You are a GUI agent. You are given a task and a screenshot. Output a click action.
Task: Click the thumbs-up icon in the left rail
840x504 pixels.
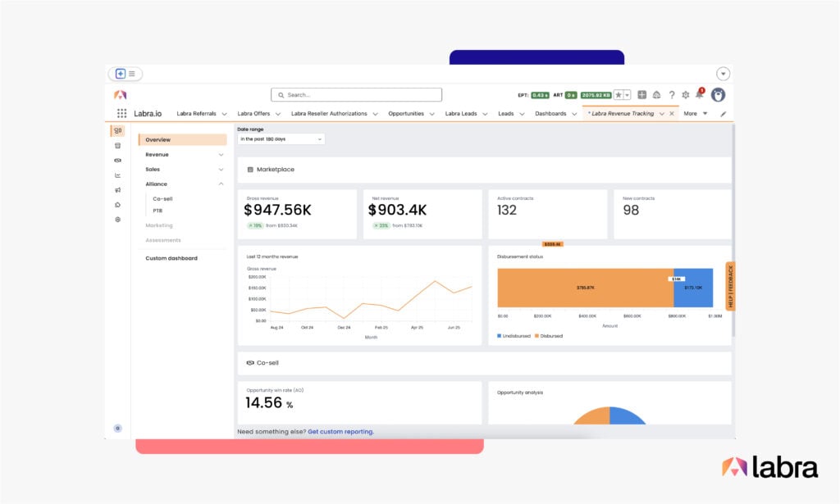[118, 205]
